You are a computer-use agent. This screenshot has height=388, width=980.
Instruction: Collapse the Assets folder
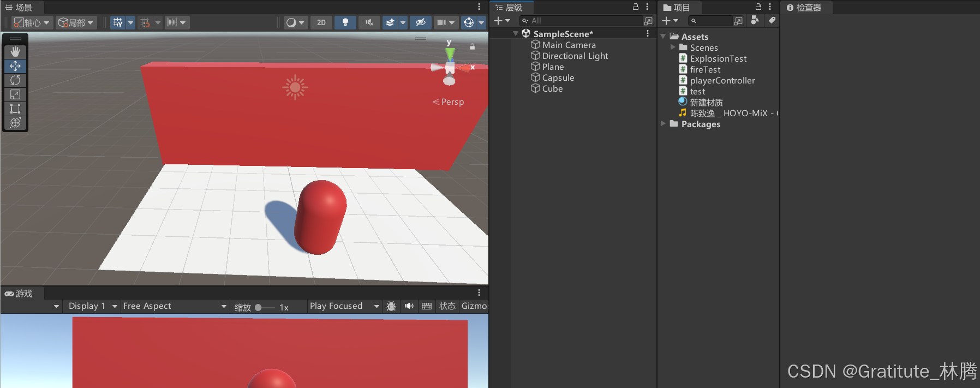[663, 37]
